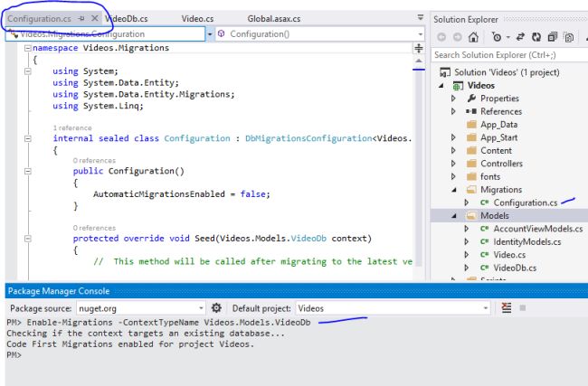Click the DbMigrationsConfiguration type name
This screenshot has height=386, width=588.
308,138
